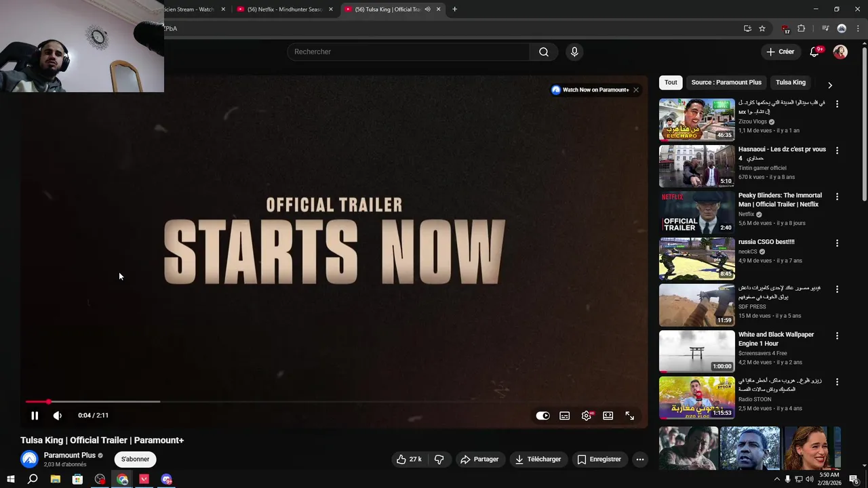Seek on the red video progress bar
Image resolution: width=868 pixels, height=488 pixels.
coord(334,402)
